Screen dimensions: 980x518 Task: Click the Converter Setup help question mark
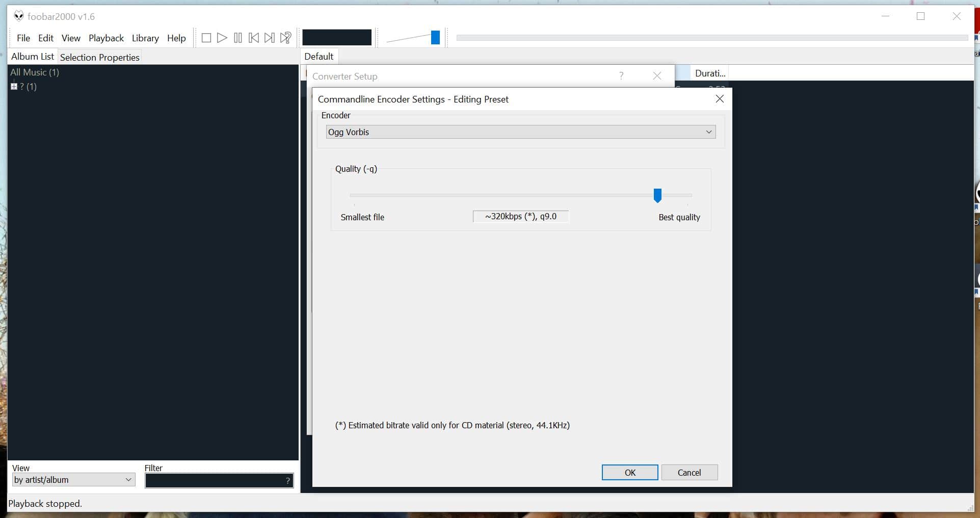tap(621, 76)
